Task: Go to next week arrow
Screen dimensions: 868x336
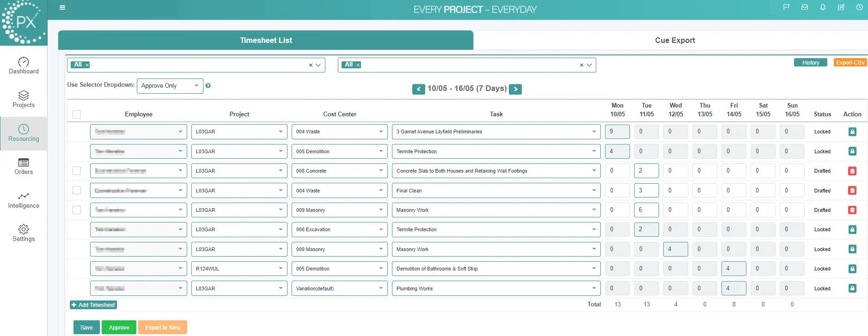Action: pyautogui.click(x=515, y=89)
